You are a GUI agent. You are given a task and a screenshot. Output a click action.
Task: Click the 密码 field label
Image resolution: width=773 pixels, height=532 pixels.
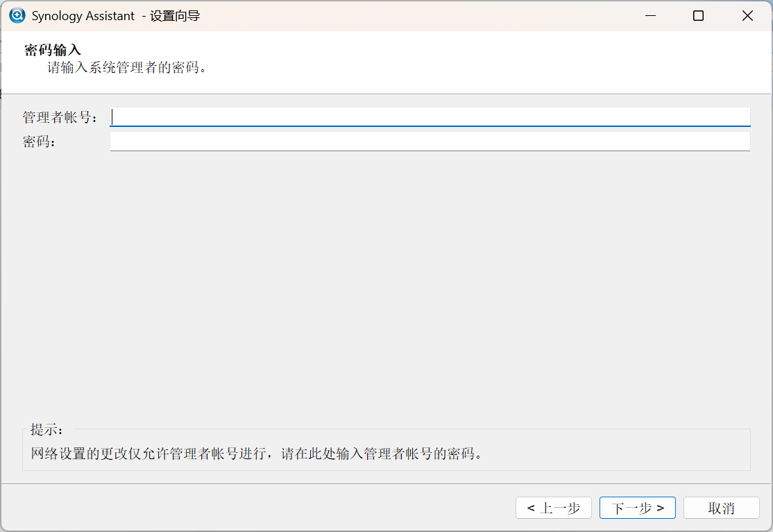(39, 141)
